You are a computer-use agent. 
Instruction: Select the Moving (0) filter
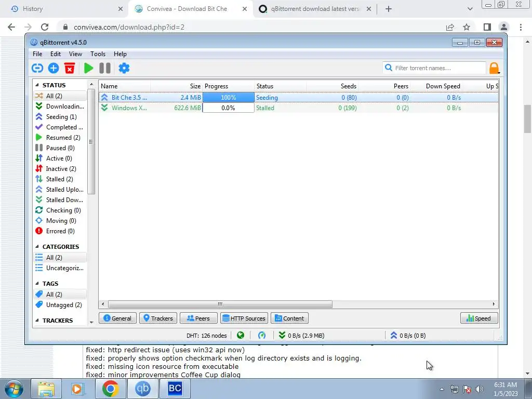point(60,220)
